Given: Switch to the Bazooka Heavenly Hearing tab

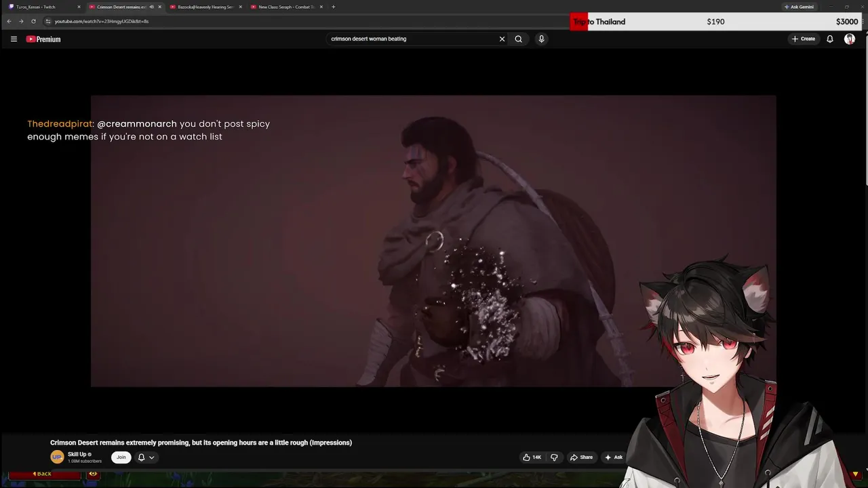Looking at the screenshot, I should (x=205, y=7).
